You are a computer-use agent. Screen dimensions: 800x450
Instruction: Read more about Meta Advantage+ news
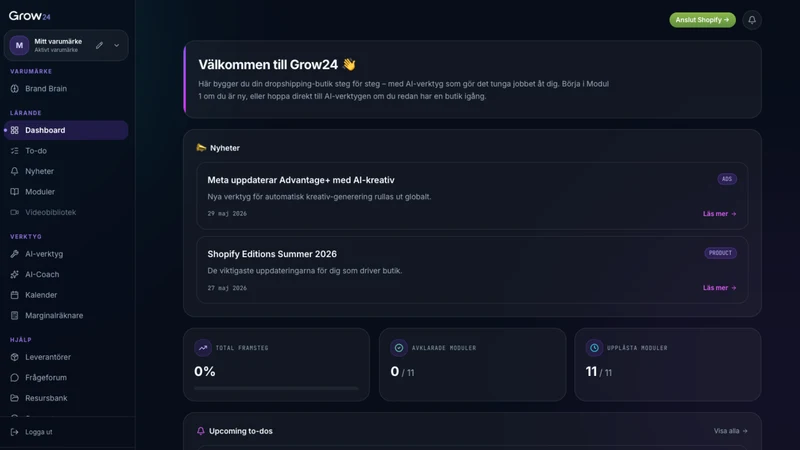(719, 214)
